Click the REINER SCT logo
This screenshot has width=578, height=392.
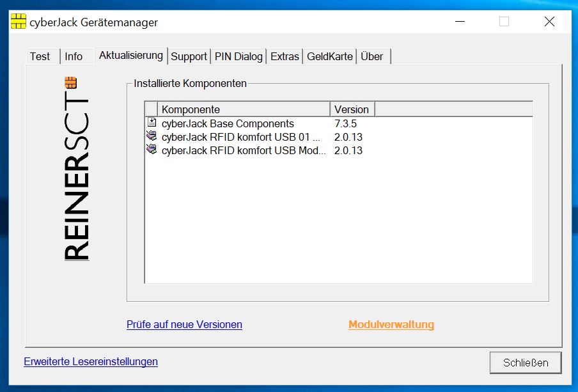[x=76, y=169]
